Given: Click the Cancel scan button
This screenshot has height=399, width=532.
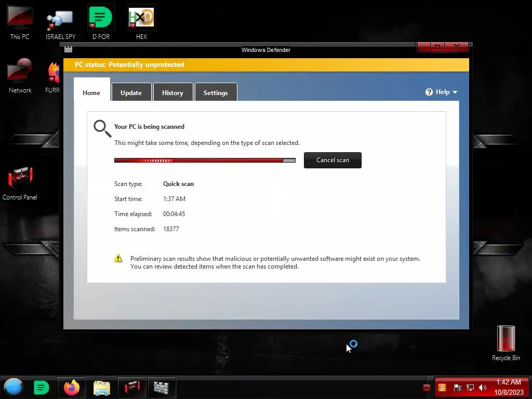Looking at the screenshot, I should pos(332,160).
